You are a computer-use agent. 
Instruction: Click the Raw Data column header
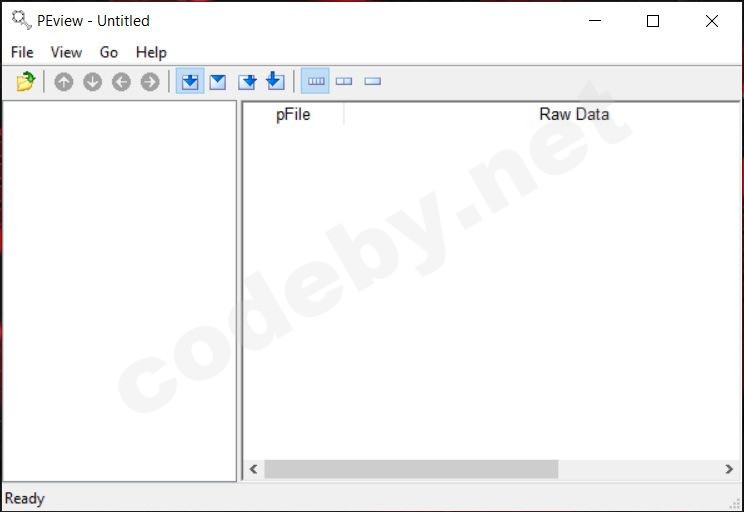click(x=574, y=114)
